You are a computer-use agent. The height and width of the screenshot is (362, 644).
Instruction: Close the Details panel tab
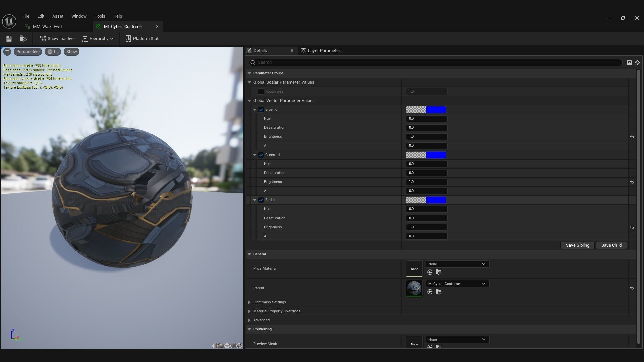coord(292,51)
